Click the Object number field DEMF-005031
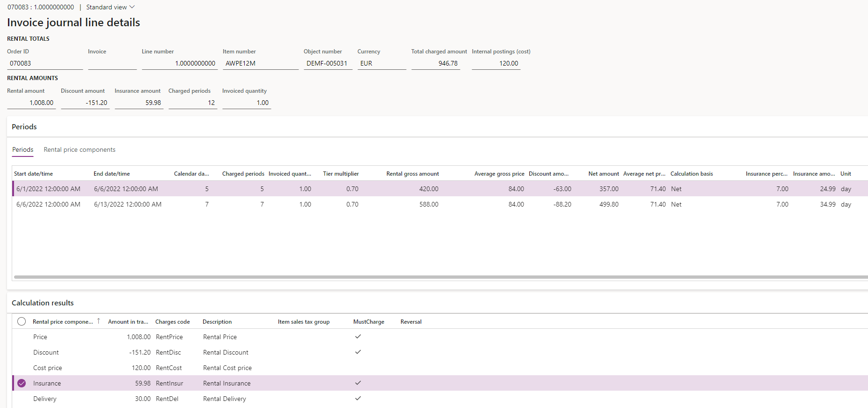This screenshot has height=408, width=868. pyautogui.click(x=328, y=63)
